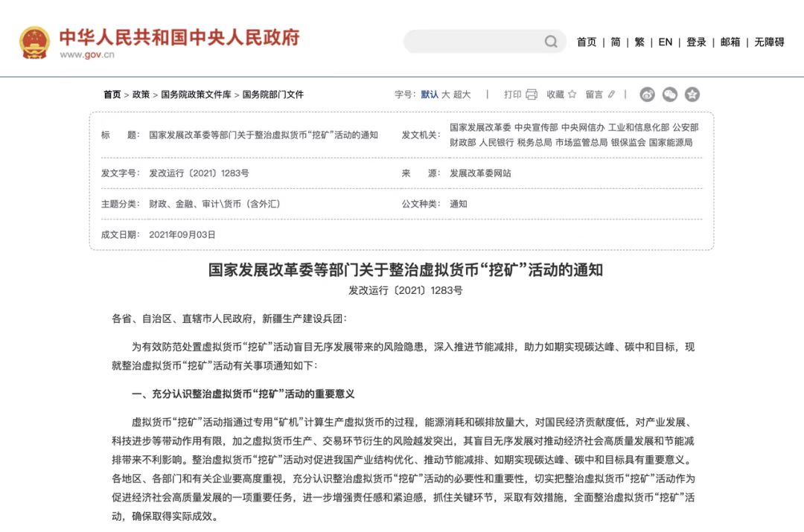Switch display to 繁 traditional Chinese
The height and width of the screenshot is (532, 804).
tap(639, 42)
